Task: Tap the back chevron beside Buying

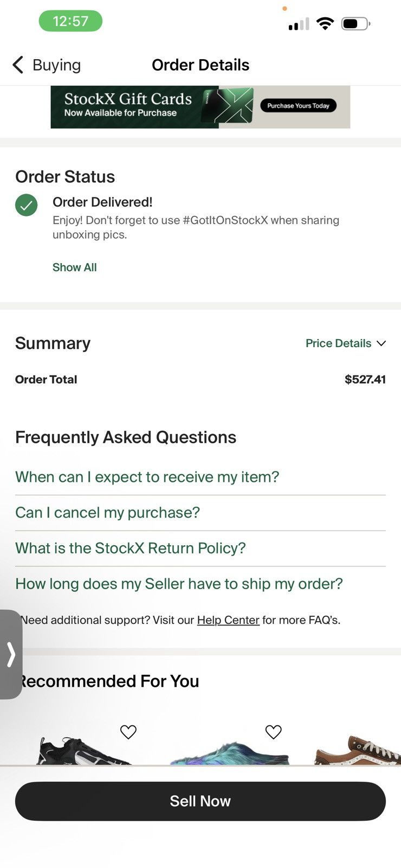Action: tap(18, 65)
